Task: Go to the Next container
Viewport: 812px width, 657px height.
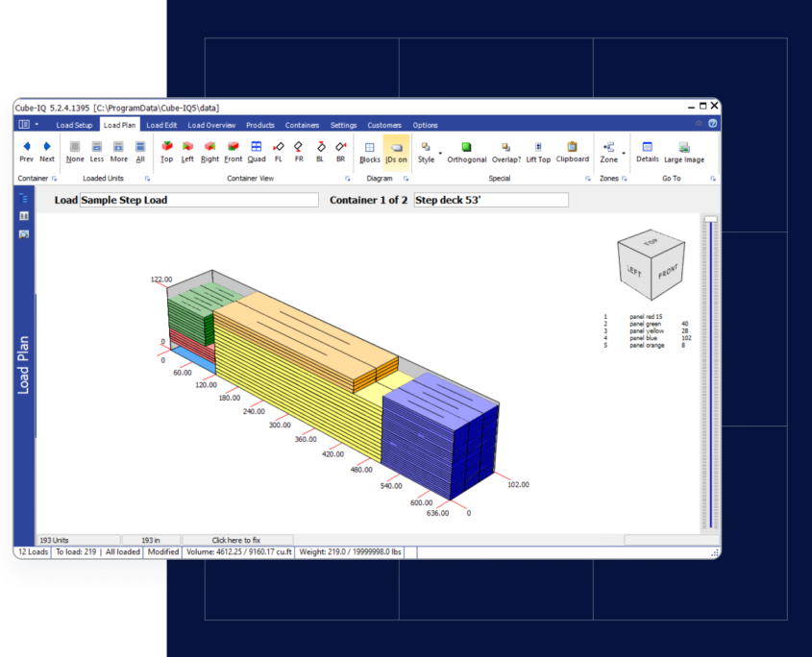Action: pyautogui.click(x=47, y=152)
